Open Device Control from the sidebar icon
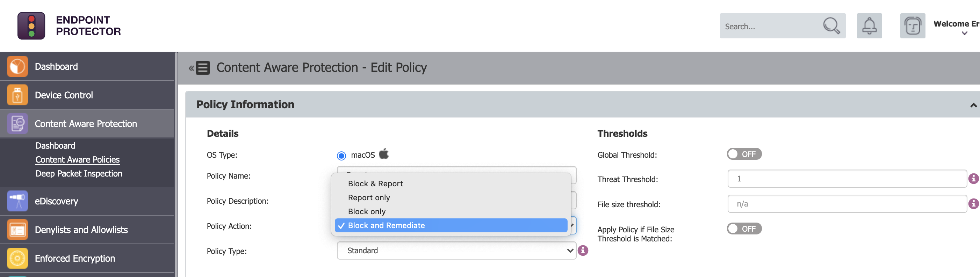The height and width of the screenshot is (277, 980). click(17, 95)
